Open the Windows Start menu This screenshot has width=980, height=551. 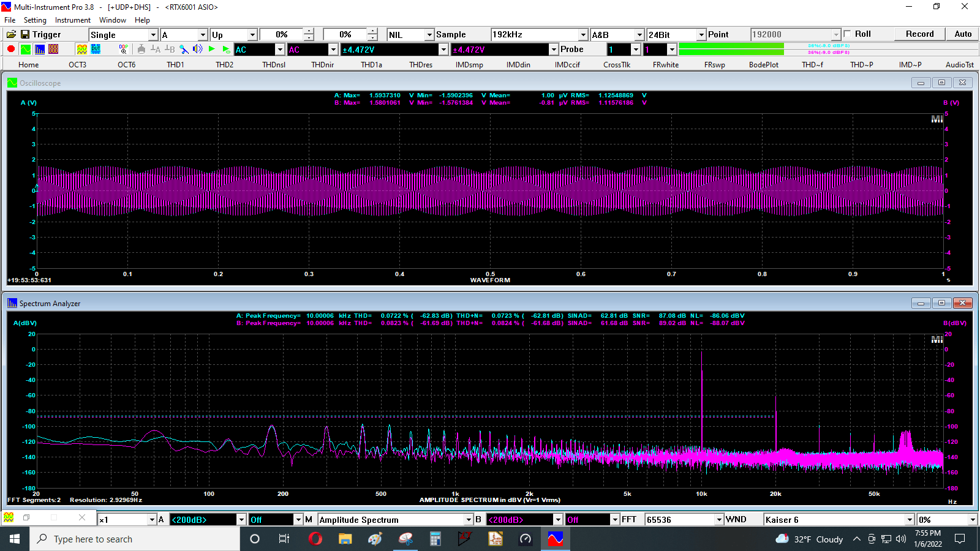(15, 539)
